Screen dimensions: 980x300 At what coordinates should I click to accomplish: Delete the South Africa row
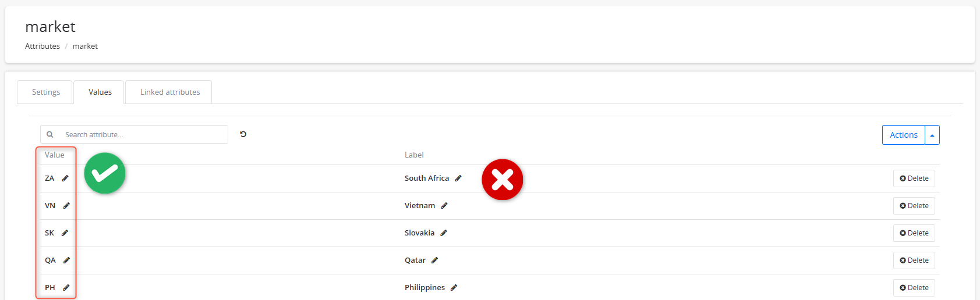pos(914,178)
